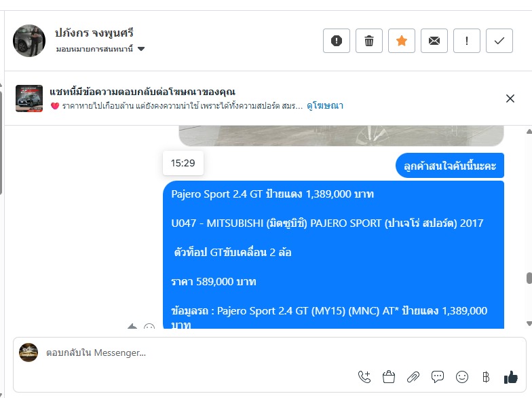Open the assign conversation dropdown
This screenshot has height=398, width=532.
[100, 49]
